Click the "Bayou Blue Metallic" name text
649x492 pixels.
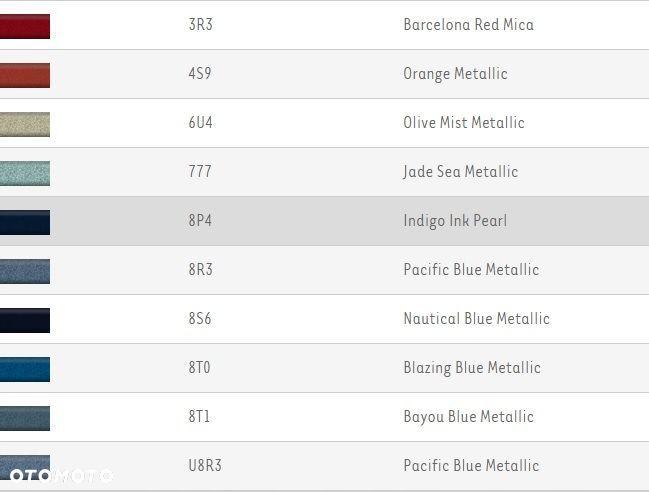point(468,416)
